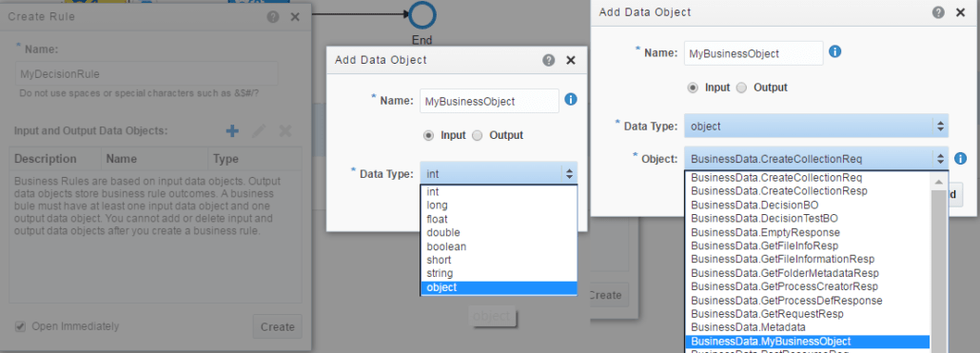Viewport: 980px width, 353px height.
Task: Choose float from data type list
Action: [499, 219]
